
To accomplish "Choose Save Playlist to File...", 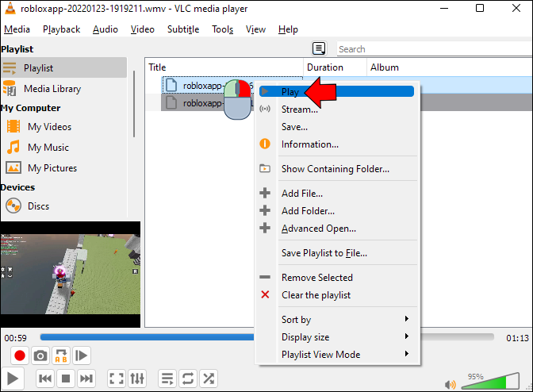I will 336,252.
